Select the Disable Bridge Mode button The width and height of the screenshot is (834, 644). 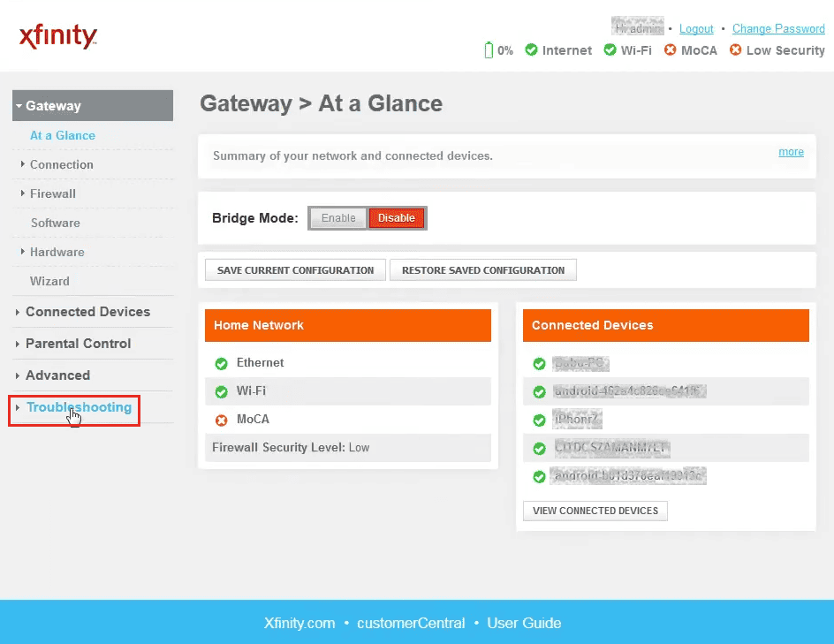[x=396, y=218]
